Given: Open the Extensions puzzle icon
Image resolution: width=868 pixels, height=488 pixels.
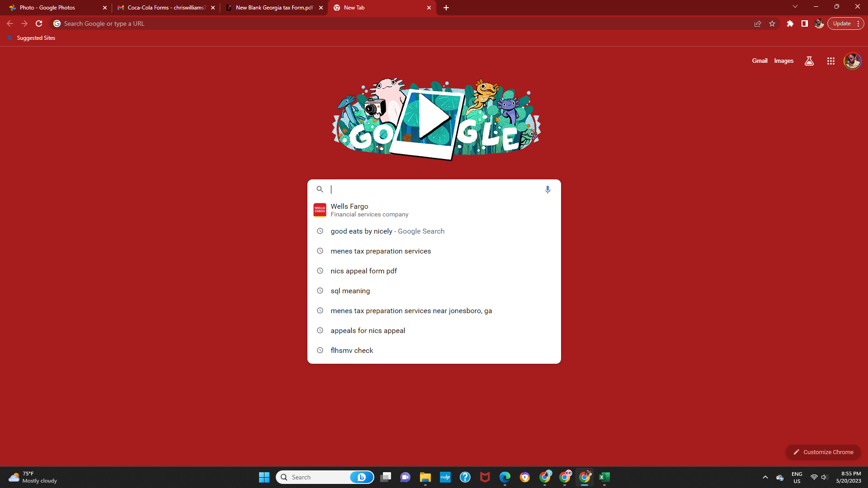Looking at the screenshot, I should tap(790, 23).
